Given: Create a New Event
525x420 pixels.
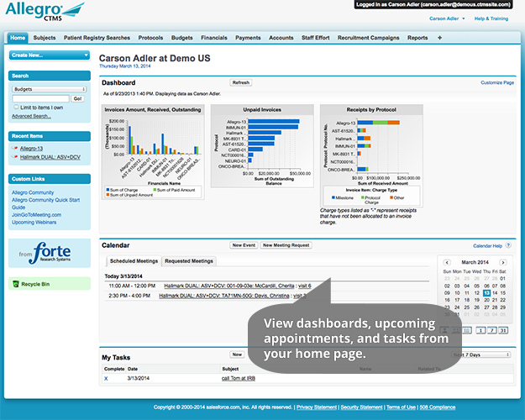Looking at the screenshot, I should coord(244,245).
